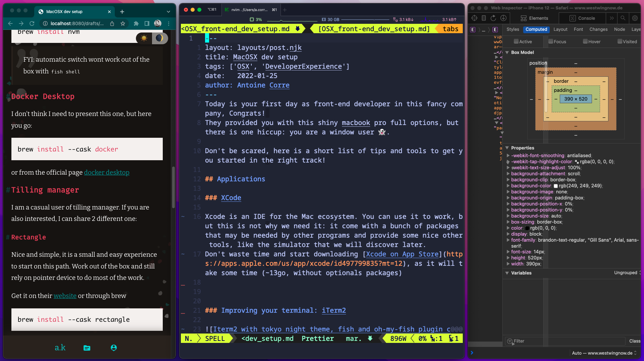Switch to light theme with sun toggle
The image size is (644, 361).
tap(144, 38)
